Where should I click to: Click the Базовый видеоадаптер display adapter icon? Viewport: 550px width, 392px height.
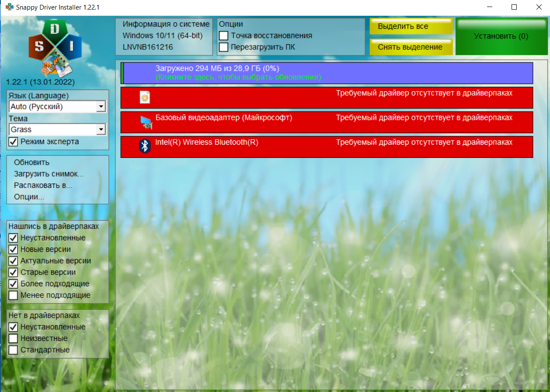coord(146,122)
